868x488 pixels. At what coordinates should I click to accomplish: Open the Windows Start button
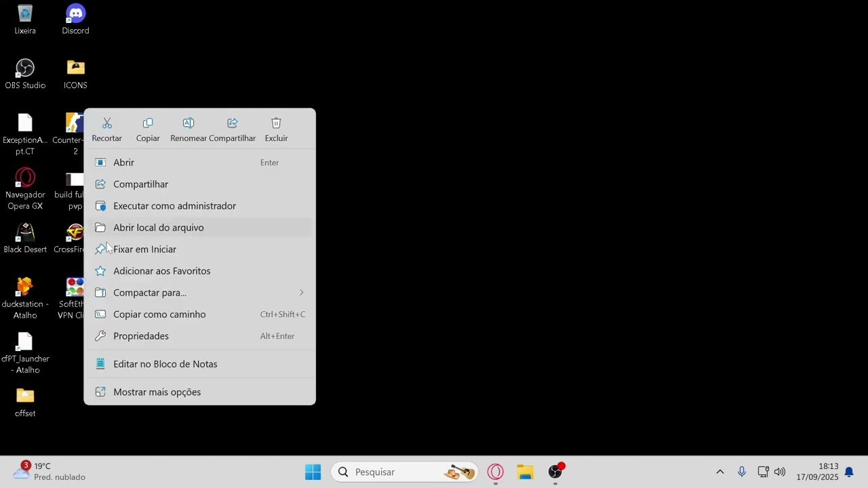[313, 472]
